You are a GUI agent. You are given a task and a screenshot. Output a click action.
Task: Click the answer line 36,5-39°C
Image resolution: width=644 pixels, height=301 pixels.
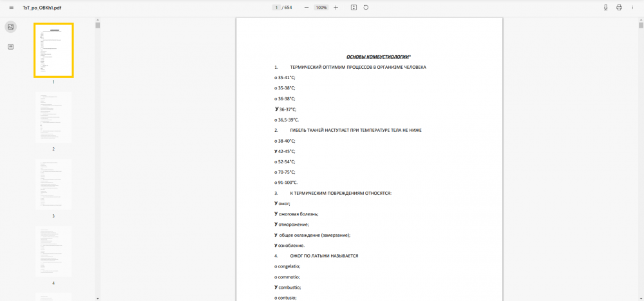click(x=287, y=120)
